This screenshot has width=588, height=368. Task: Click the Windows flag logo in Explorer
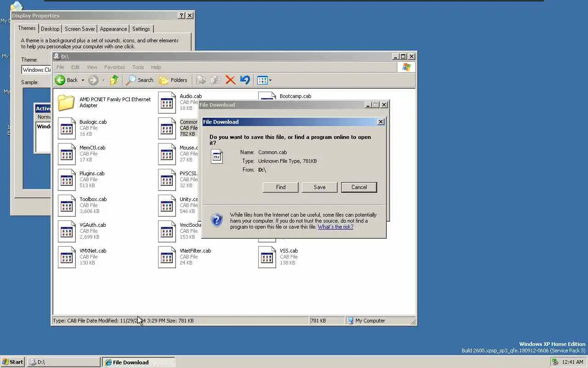(406, 67)
